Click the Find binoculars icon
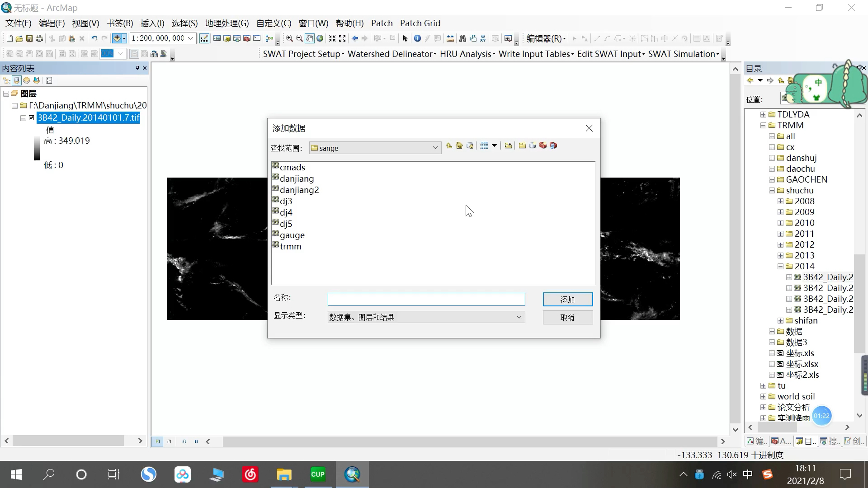Image resolution: width=868 pixels, height=488 pixels. click(x=462, y=38)
